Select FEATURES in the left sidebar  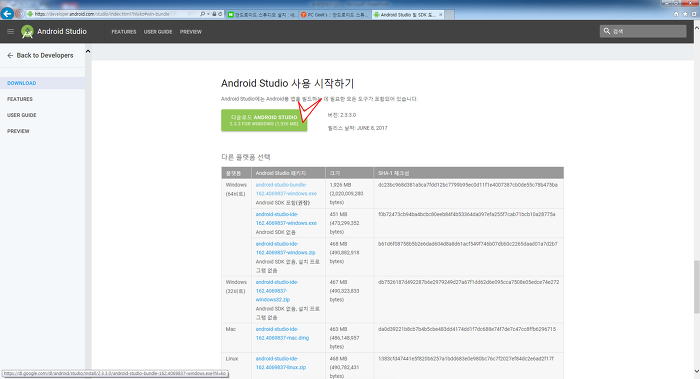click(20, 99)
